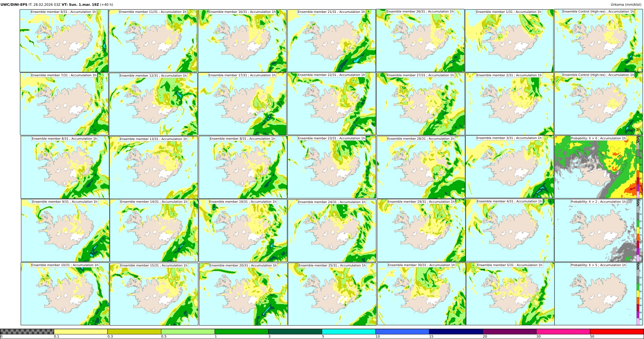Click the UWC/DINI-EPS header title
Viewport: 644px width, 339px height.
[14, 5]
